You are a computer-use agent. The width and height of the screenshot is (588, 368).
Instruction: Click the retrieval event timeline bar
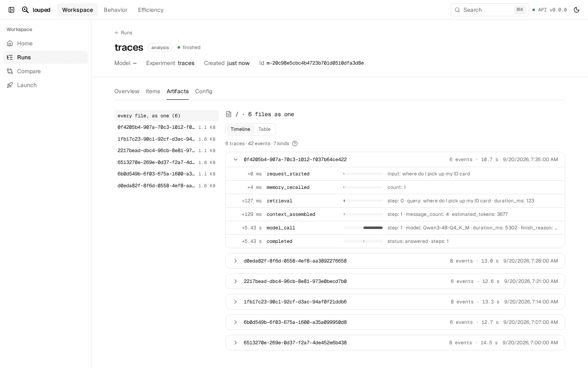tap(363, 201)
